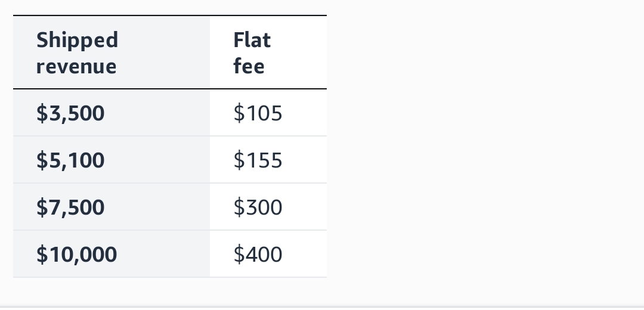Click the word revenue in the header
644x310 pixels.
point(76,67)
